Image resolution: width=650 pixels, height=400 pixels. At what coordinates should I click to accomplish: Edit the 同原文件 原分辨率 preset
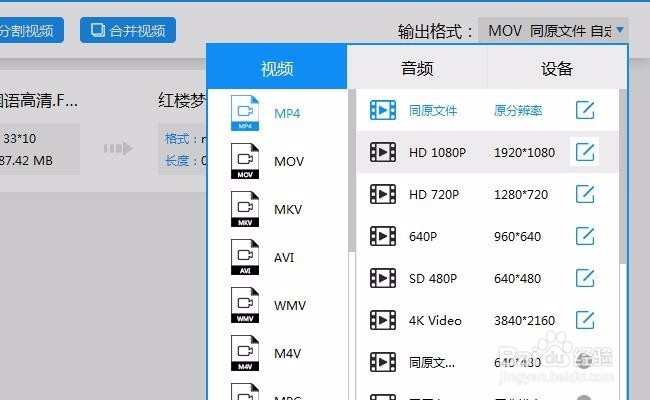pos(585,110)
